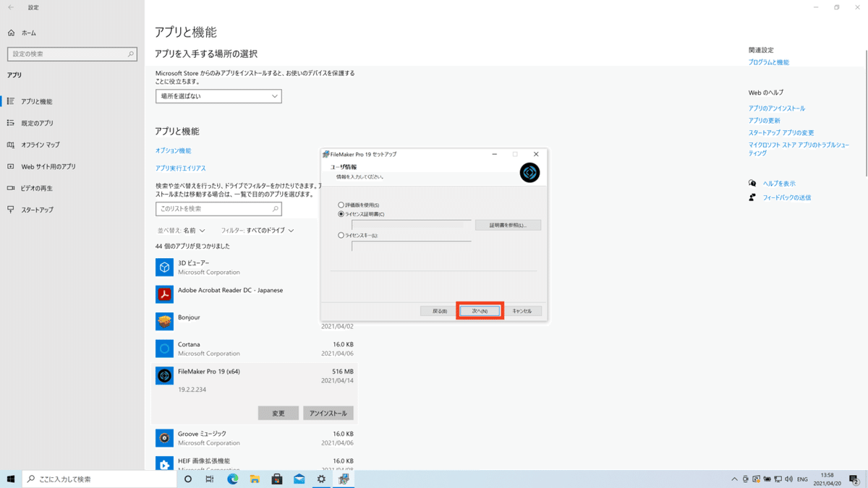
Task: Click the Groove ミュージック app icon
Action: [x=164, y=437]
